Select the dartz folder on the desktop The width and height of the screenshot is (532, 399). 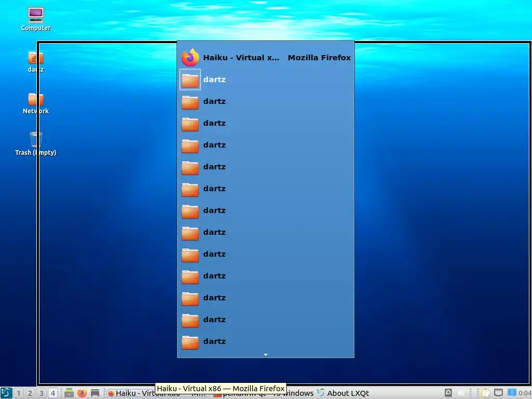tap(36, 62)
